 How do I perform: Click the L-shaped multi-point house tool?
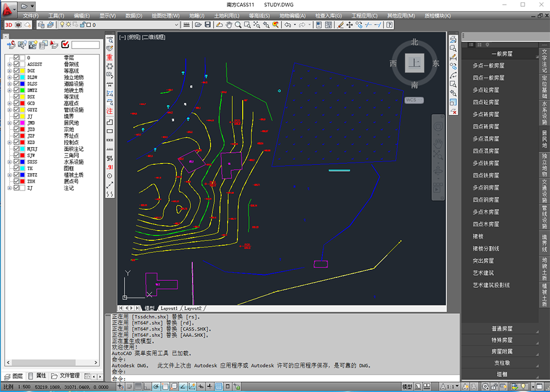[x=110, y=122]
